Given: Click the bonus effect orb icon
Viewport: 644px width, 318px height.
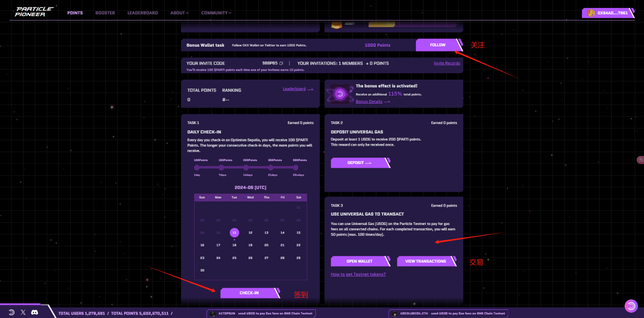Looking at the screenshot, I should point(340,94).
